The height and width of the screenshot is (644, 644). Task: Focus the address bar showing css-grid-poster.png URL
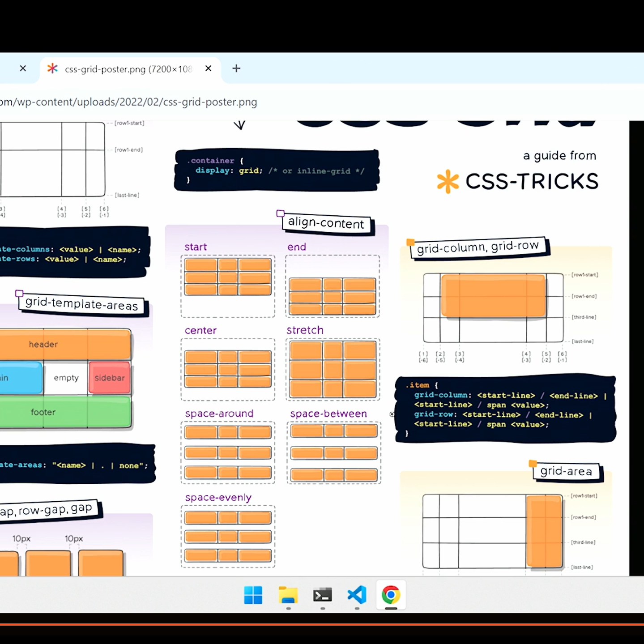(134, 102)
